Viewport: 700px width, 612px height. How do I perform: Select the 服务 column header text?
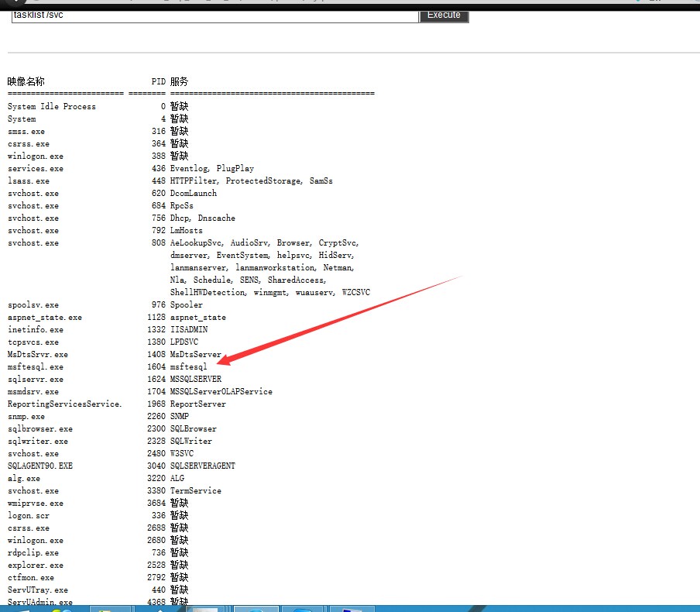179,81
